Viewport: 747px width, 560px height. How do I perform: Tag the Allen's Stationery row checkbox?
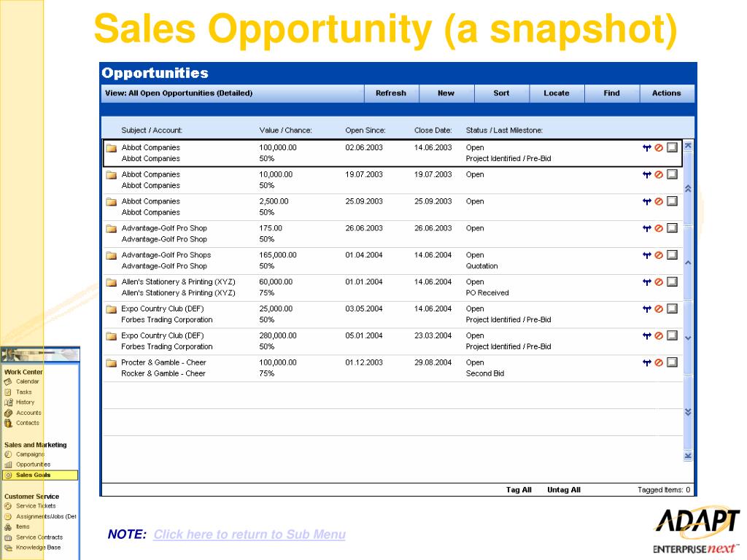[x=672, y=282]
